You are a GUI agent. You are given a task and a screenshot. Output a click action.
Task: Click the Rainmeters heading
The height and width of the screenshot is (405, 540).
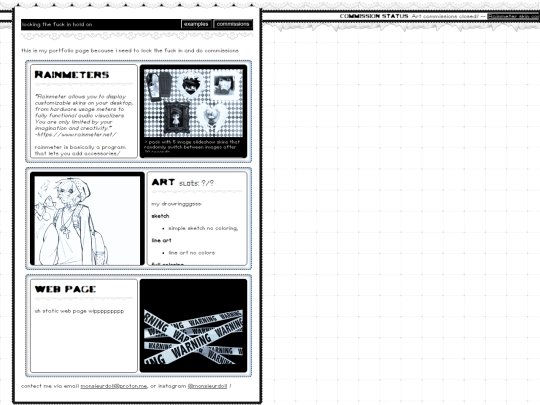(72, 75)
